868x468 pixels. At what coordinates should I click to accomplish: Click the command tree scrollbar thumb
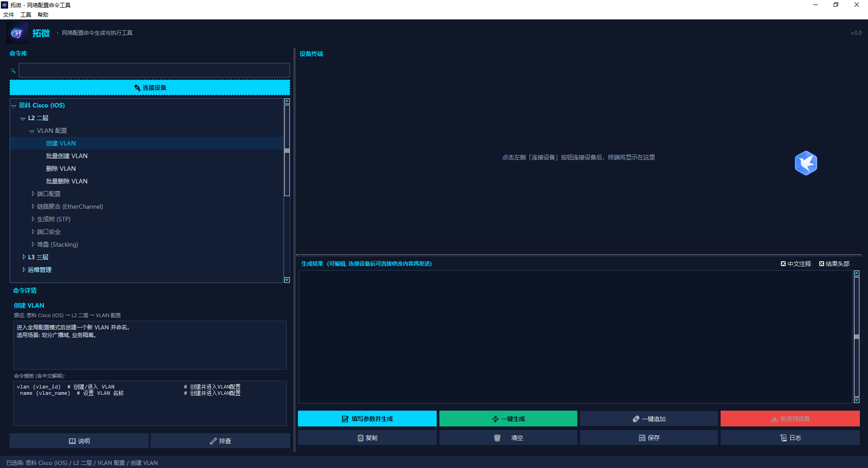pos(287,150)
